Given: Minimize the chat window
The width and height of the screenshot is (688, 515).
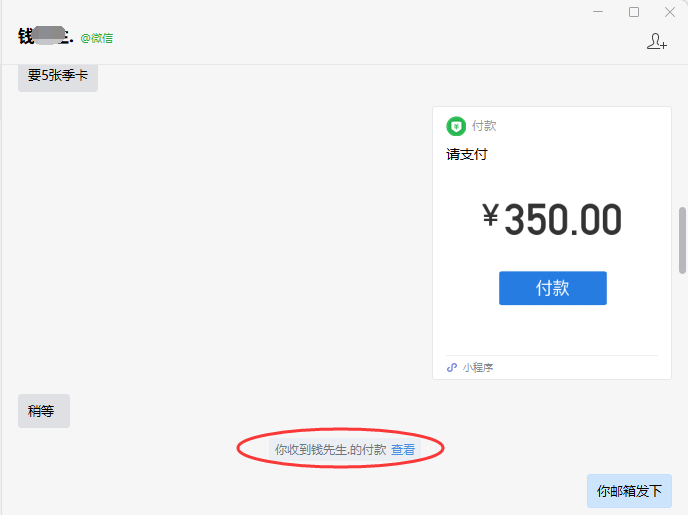Looking at the screenshot, I should (x=597, y=12).
